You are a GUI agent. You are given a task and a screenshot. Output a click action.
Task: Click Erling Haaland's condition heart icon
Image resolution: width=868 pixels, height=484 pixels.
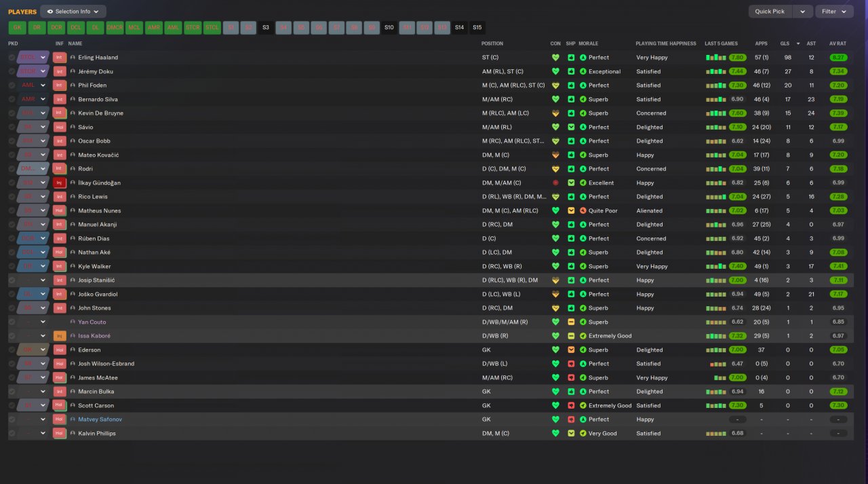[555, 58]
